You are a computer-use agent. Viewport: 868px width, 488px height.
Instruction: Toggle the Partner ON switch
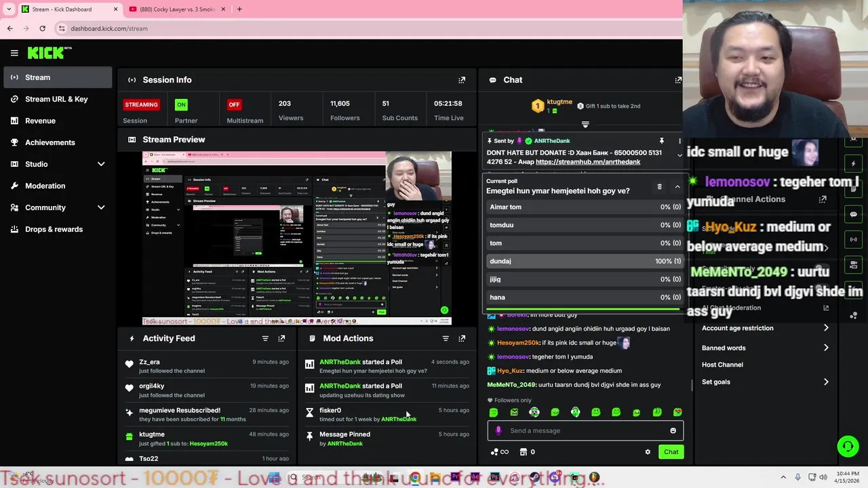180,104
